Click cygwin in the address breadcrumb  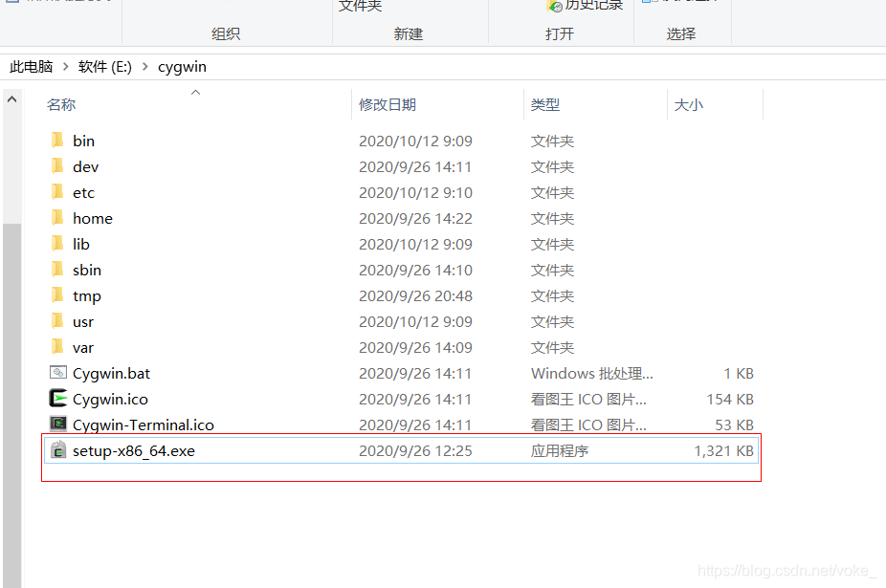coord(182,67)
